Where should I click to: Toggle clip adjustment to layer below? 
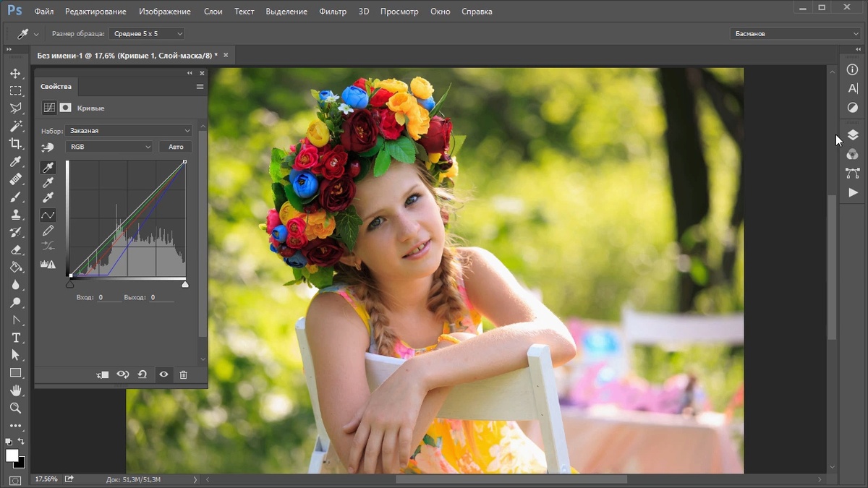(103, 374)
